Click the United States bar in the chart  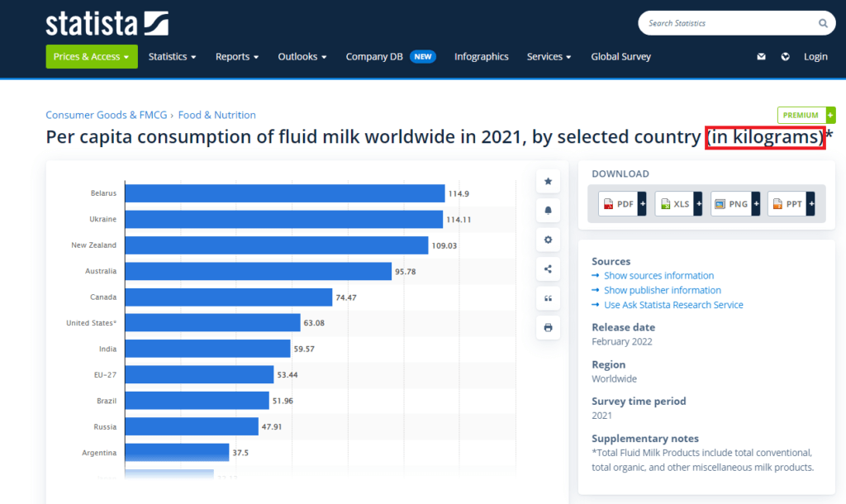212,323
